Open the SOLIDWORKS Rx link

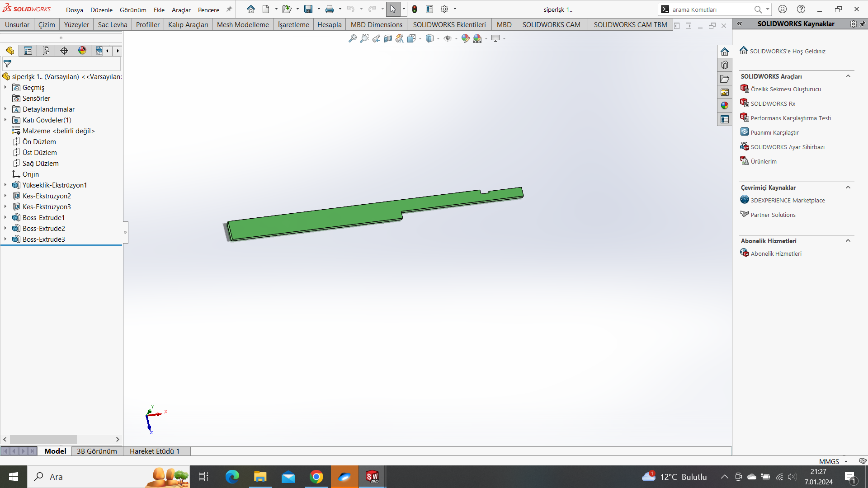773,103
